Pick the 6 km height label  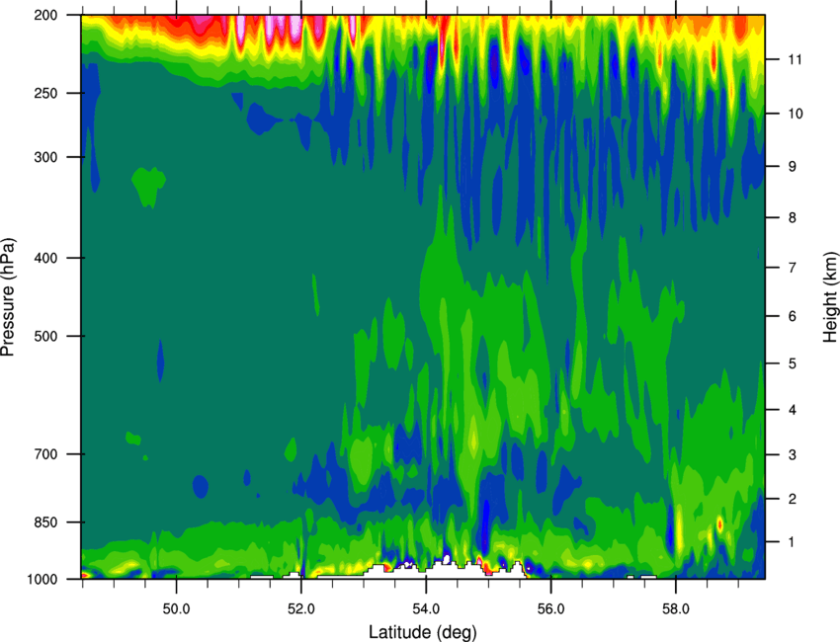pyautogui.click(x=793, y=316)
